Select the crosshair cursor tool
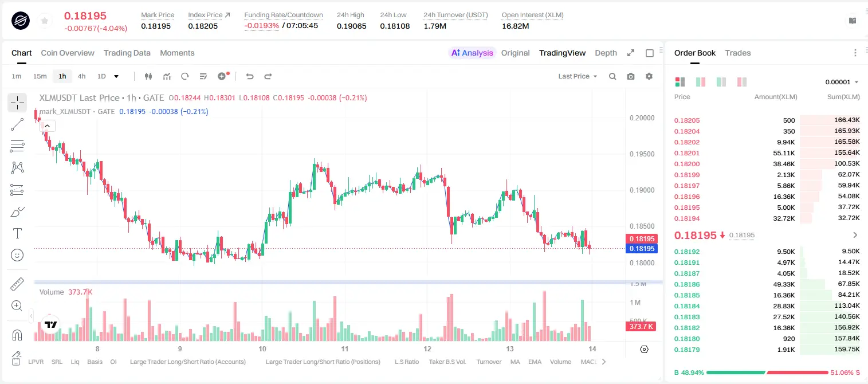The height and width of the screenshot is (384, 868). [17, 103]
